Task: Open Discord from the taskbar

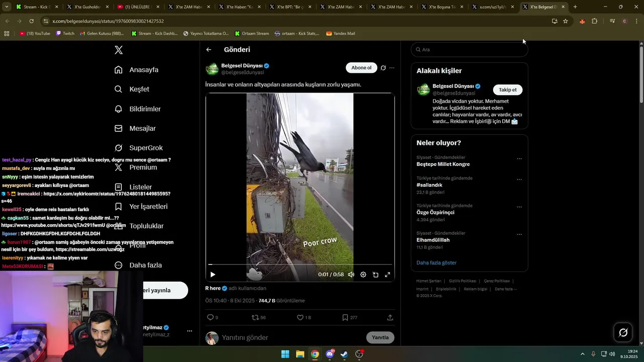Action: (x=330, y=354)
